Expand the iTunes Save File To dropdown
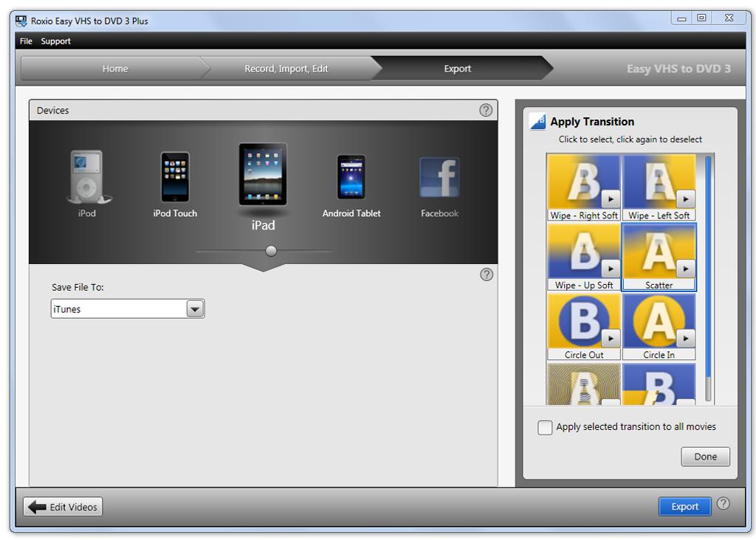The width and height of the screenshot is (756, 540). click(x=195, y=309)
